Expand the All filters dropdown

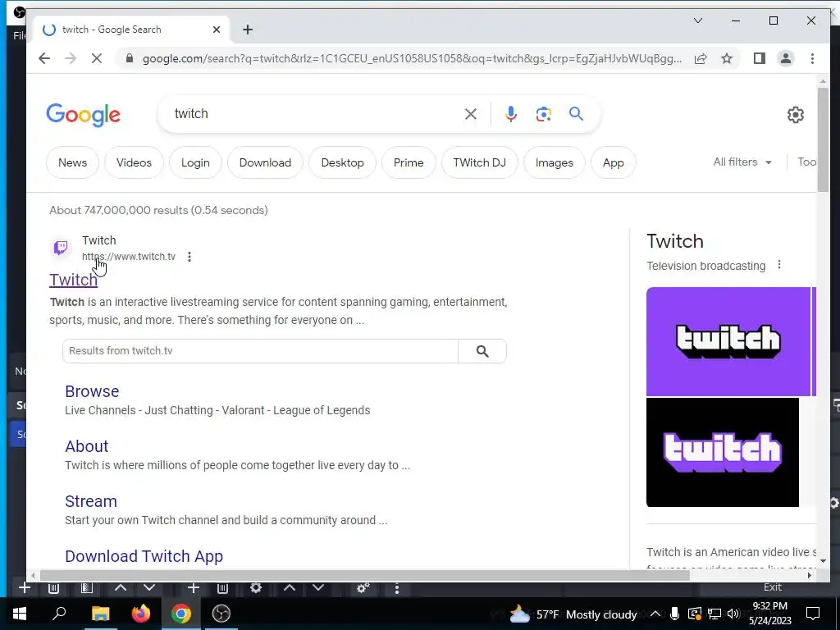742,162
